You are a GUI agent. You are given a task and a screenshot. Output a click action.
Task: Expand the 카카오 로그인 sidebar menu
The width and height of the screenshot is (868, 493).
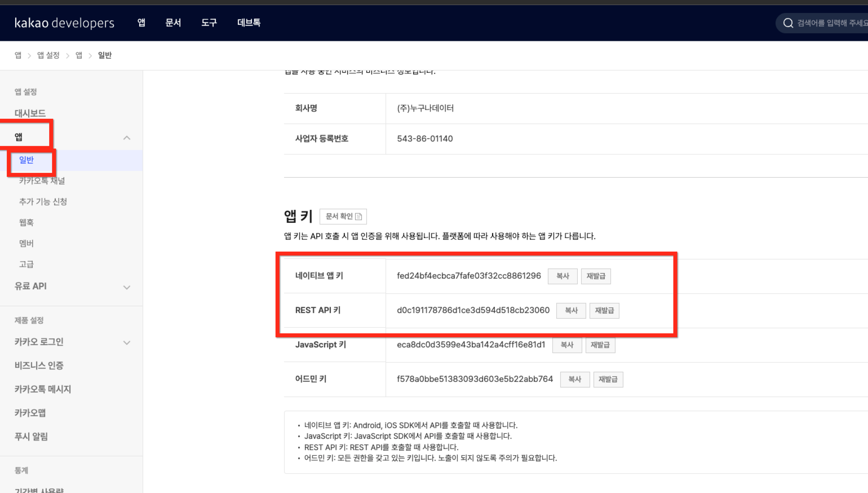[127, 342]
